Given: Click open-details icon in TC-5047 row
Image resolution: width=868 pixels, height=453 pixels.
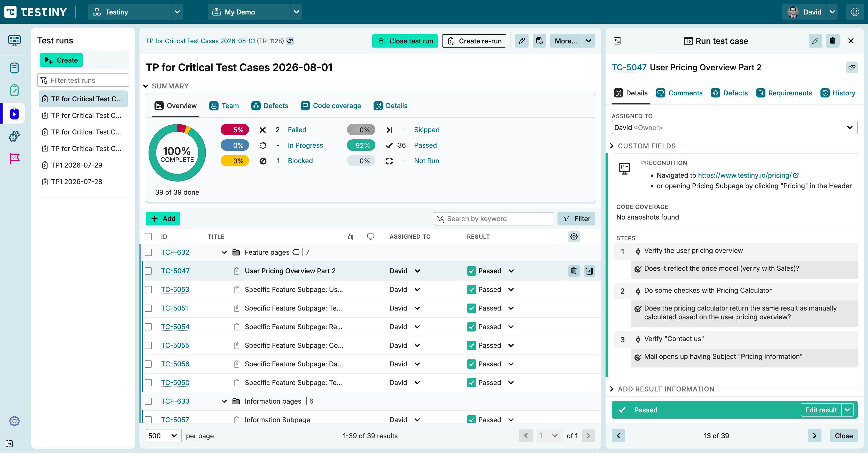Looking at the screenshot, I should 589,271.
